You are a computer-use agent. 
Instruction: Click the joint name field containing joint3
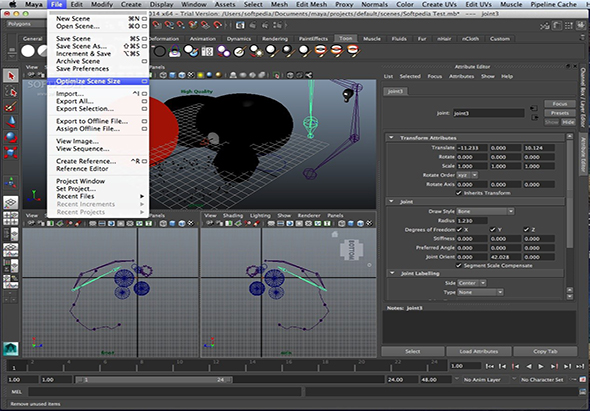488,113
